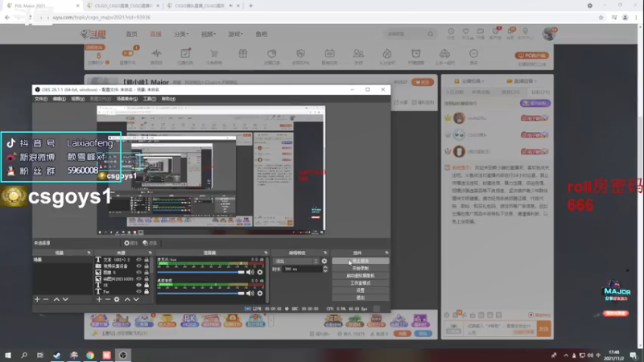644x362 pixels.
Task: Open OBS 帮助(H) menu
Action: (168, 99)
